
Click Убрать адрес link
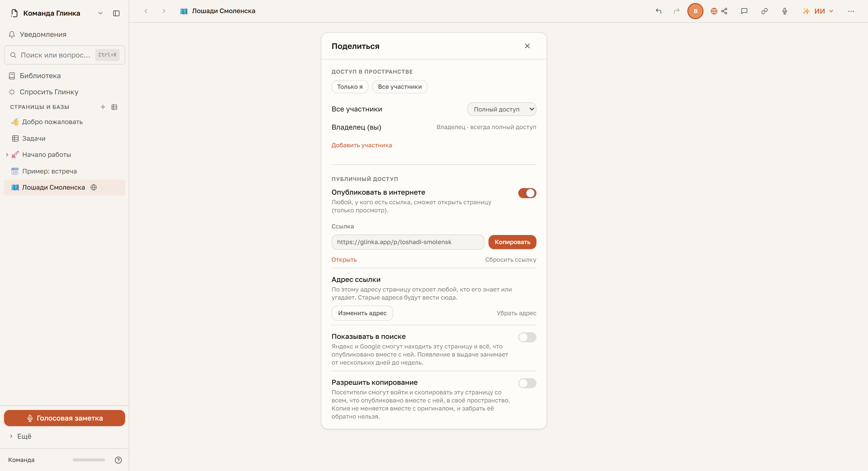tap(516, 313)
